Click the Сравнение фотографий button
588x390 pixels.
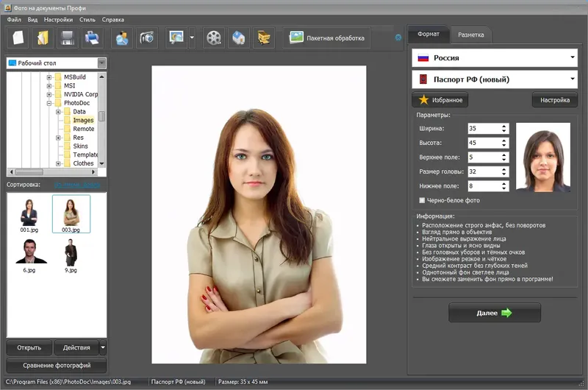tap(57, 365)
